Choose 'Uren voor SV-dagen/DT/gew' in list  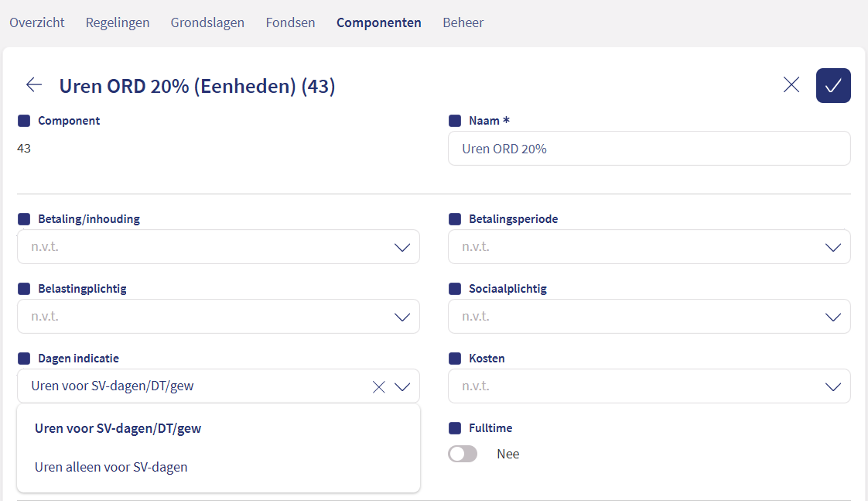pos(118,428)
